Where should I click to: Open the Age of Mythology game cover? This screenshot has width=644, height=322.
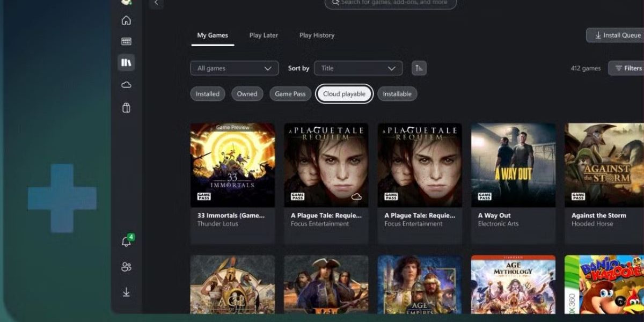(x=514, y=284)
